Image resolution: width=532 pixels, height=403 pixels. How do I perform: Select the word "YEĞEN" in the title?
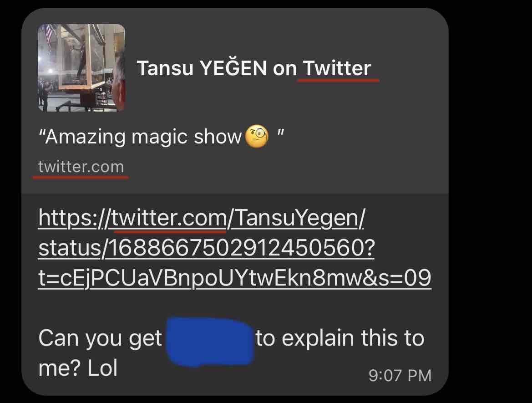(x=233, y=67)
